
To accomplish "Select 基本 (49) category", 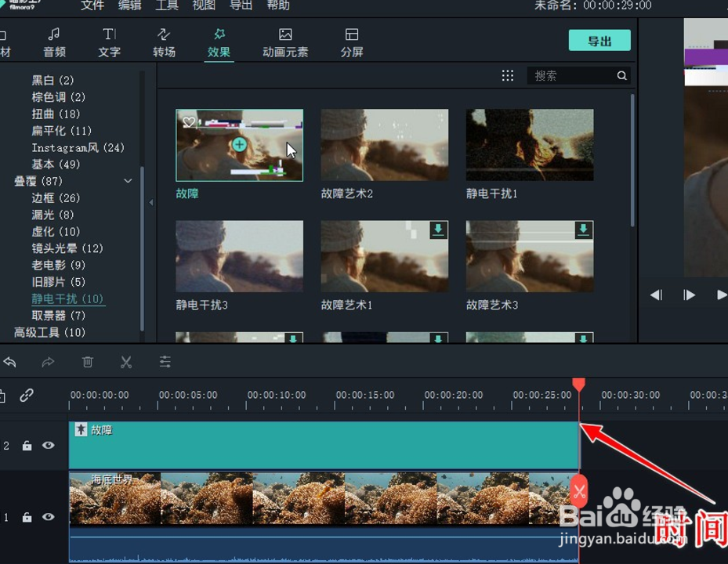I will click(x=56, y=164).
